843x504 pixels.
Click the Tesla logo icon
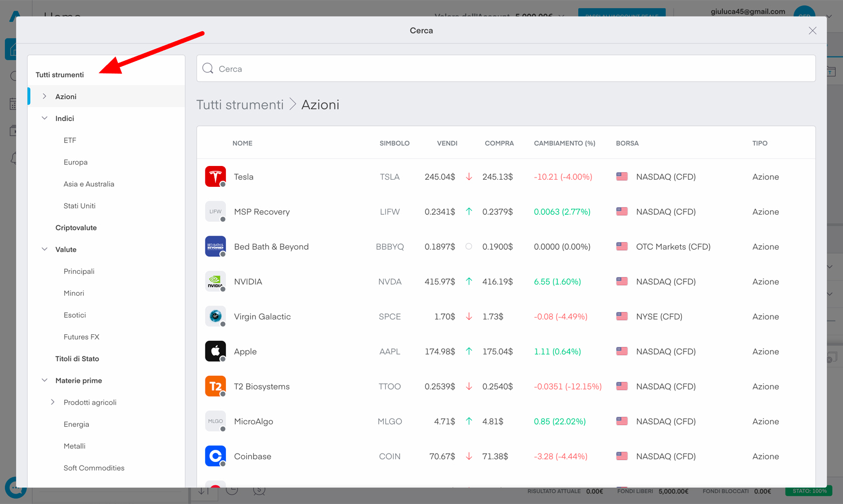click(x=215, y=176)
